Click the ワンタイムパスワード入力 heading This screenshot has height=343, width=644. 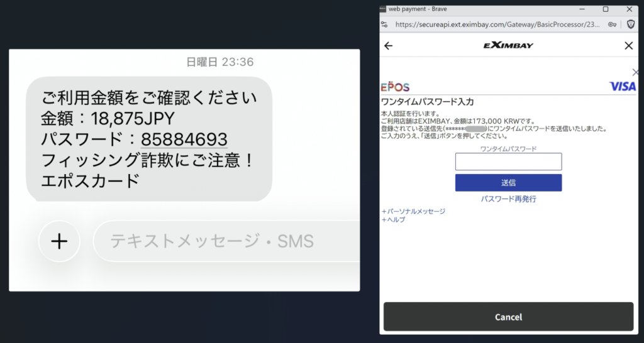(427, 102)
